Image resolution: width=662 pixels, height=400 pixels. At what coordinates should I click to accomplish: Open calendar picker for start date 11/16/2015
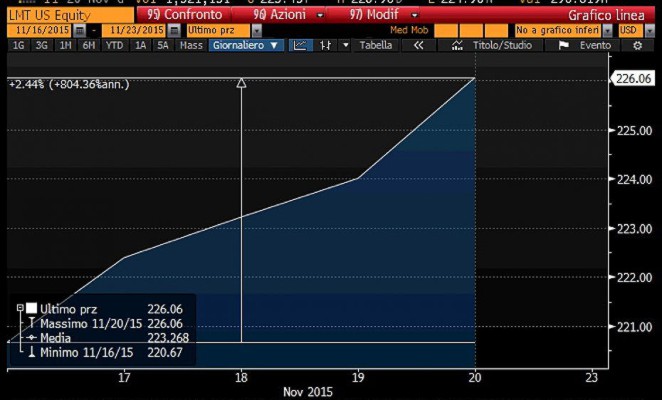point(76,31)
